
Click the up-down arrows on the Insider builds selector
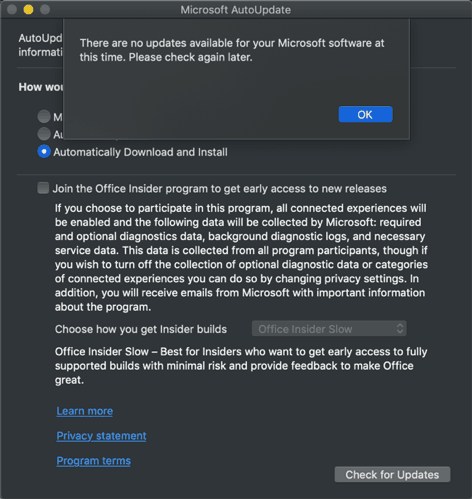(400, 329)
